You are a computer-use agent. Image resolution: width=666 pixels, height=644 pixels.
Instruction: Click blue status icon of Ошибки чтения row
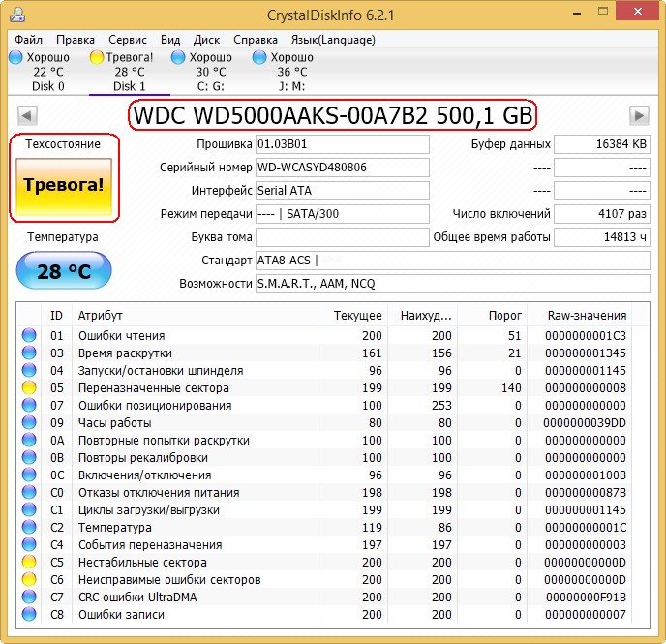click(29, 335)
